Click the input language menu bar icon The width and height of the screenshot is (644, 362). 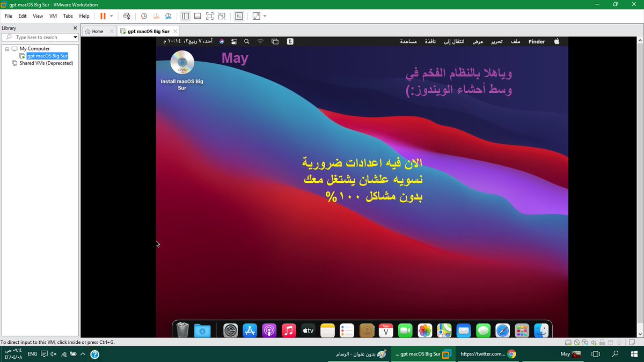pos(290,41)
